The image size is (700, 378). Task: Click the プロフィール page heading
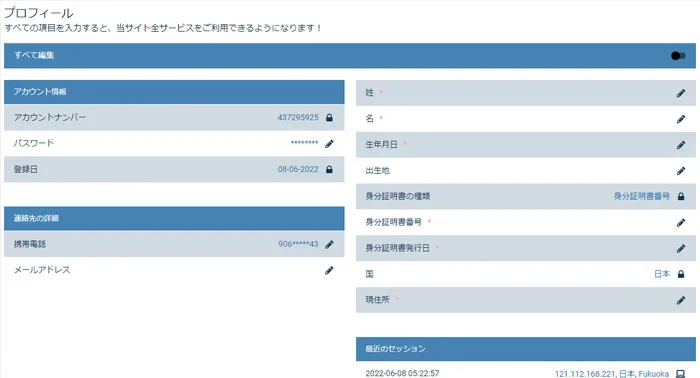coord(38,13)
